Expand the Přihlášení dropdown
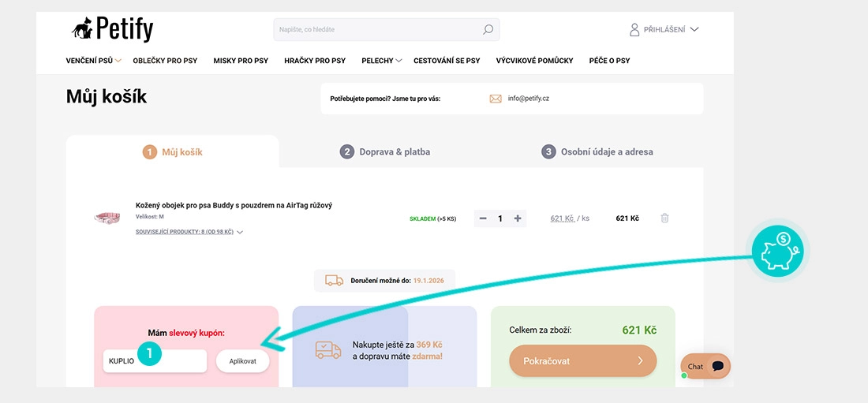The height and width of the screenshot is (403, 868). 694,29
